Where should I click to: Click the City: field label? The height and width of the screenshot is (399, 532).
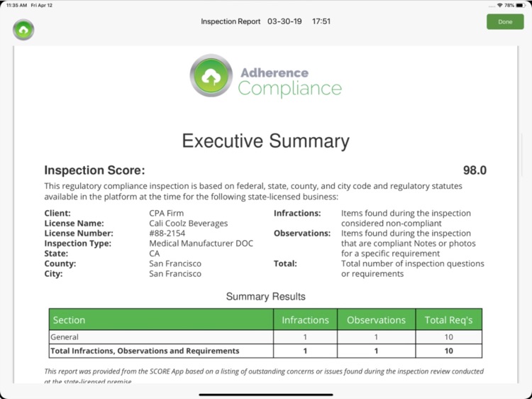click(53, 274)
